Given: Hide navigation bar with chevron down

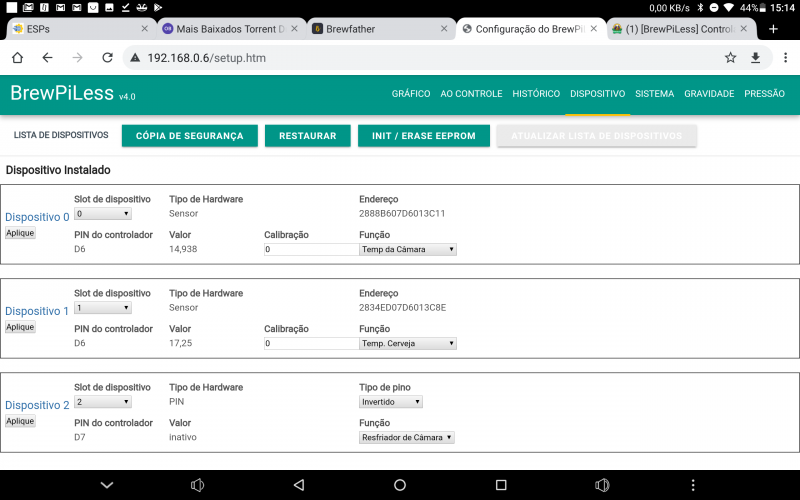Looking at the screenshot, I should (107, 485).
